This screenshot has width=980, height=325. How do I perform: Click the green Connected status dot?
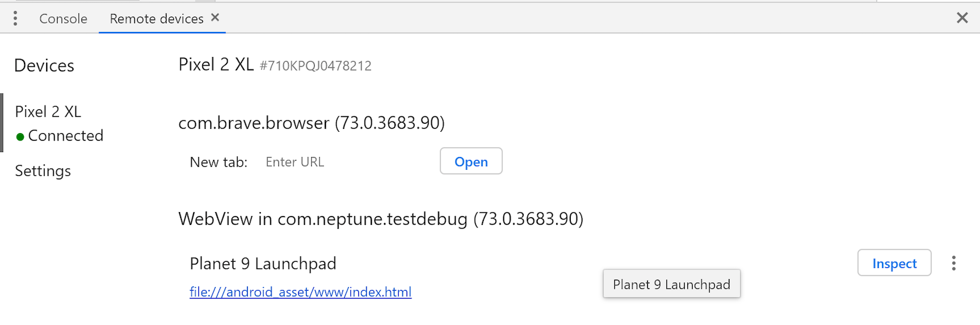pyautogui.click(x=20, y=137)
